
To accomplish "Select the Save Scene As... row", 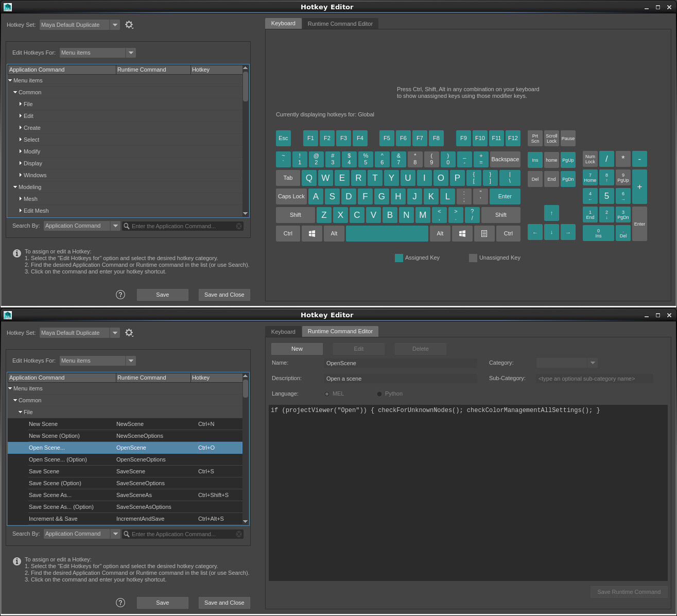I will [x=125, y=495].
